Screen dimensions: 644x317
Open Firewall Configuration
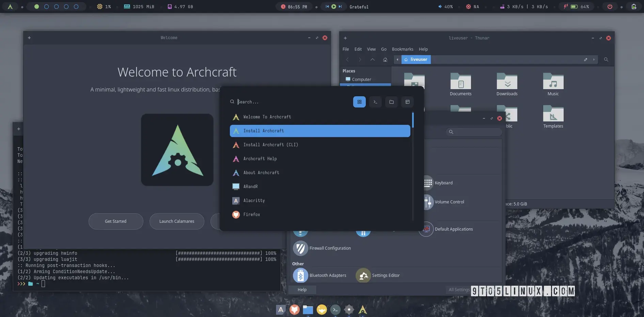pyautogui.click(x=322, y=248)
